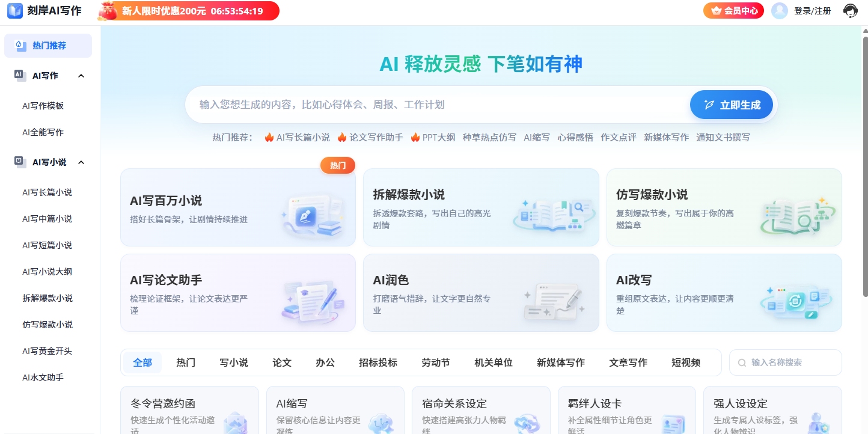The height and width of the screenshot is (434, 868).
Task: Open AI写黄金开头 in the sidebar
Action: pos(47,351)
